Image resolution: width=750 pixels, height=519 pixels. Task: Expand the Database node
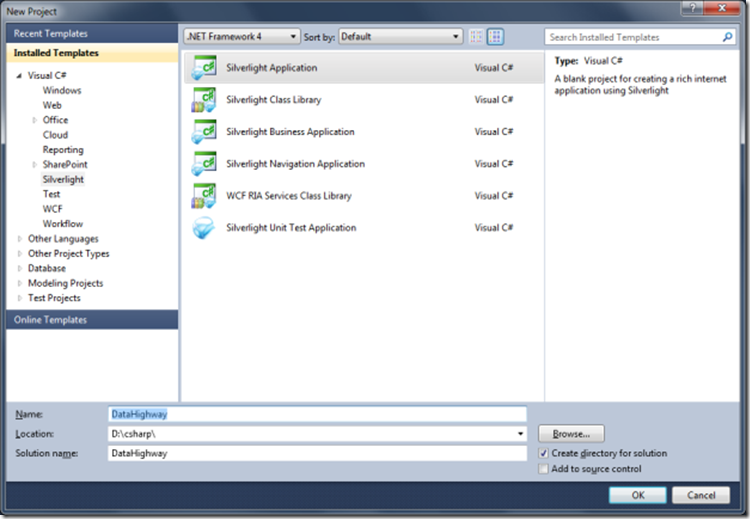[x=20, y=268]
